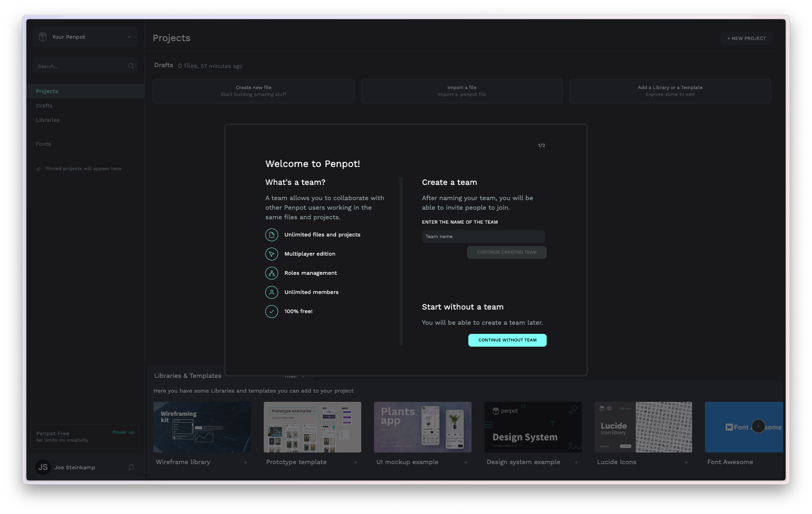Add UI mockup example plus icon
This screenshot has width=812, height=514.
(466, 462)
